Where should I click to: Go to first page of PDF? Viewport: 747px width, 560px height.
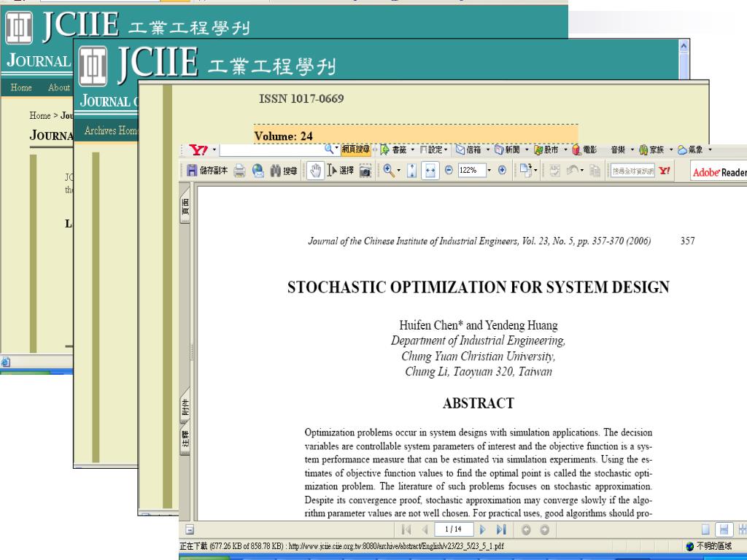point(406,529)
